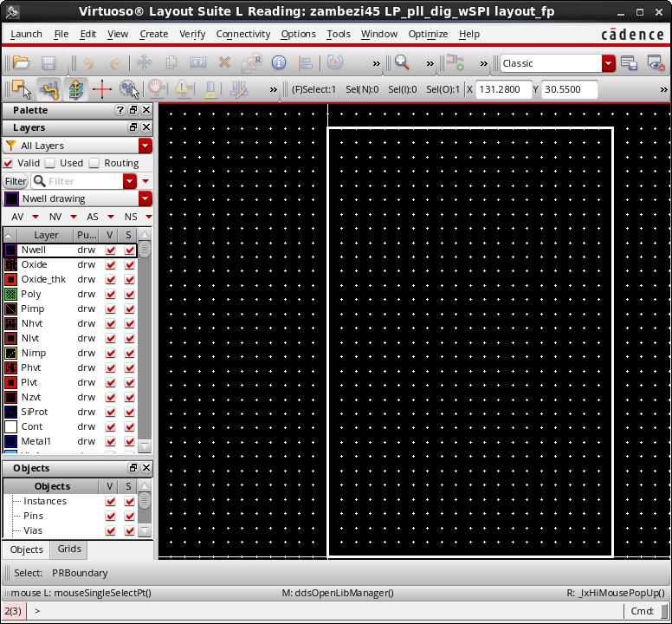Open the Nwell drawing layer dropdown
The width and height of the screenshot is (672, 624).
[x=145, y=198]
